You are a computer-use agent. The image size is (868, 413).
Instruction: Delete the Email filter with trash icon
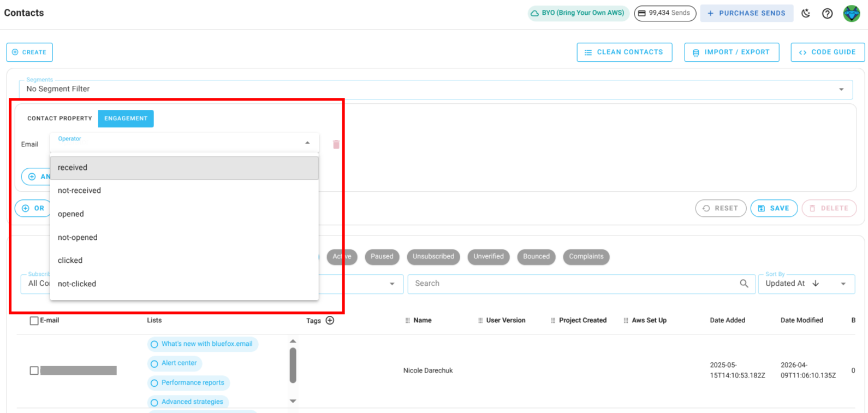click(x=336, y=144)
